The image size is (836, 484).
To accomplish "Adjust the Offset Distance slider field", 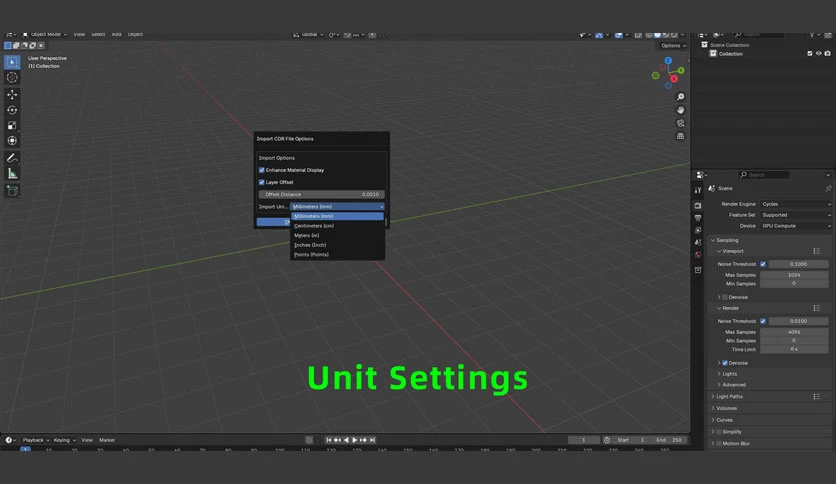I will (321, 195).
